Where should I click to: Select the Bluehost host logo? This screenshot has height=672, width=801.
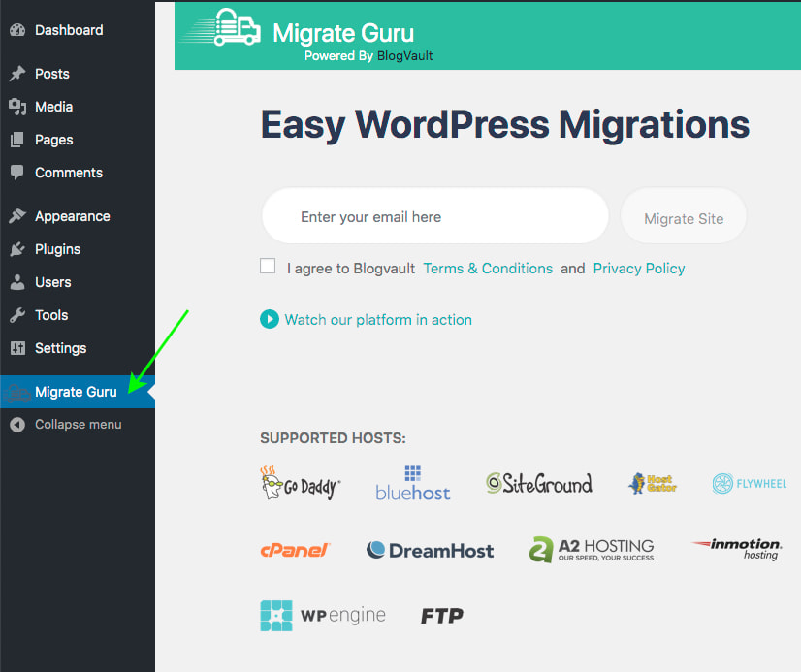tap(413, 483)
